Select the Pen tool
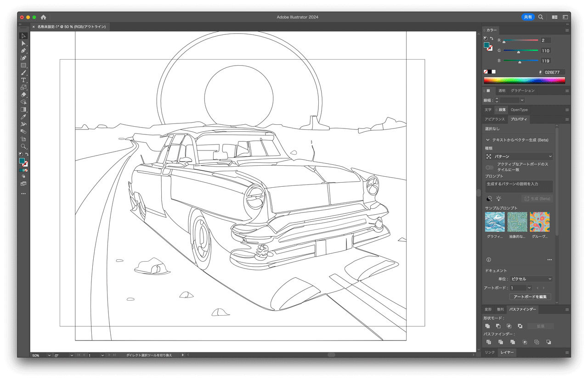The width and height of the screenshot is (588, 380). tap(23, 50)
